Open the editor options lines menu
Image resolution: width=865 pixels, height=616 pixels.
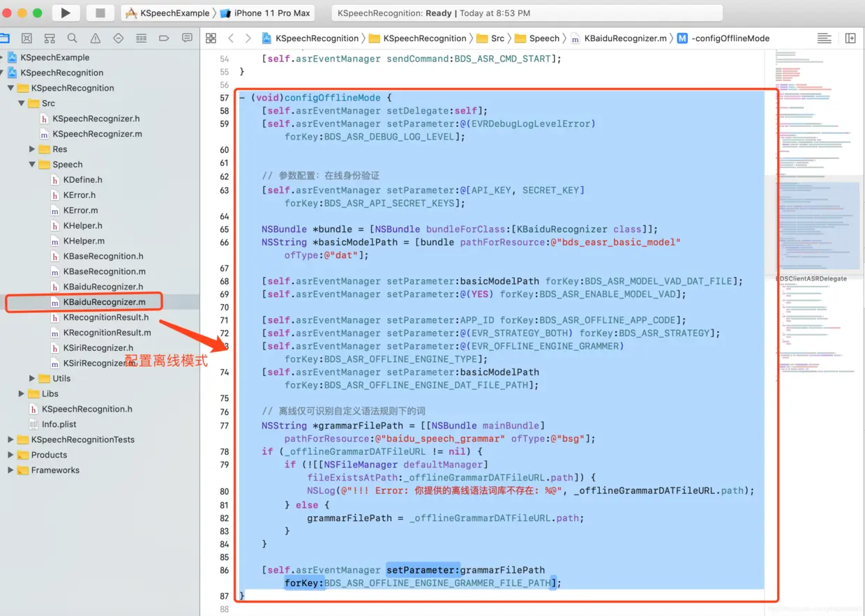824,38
